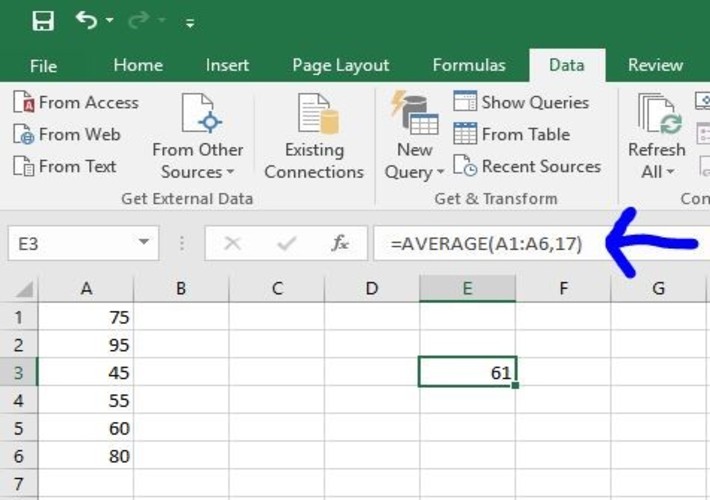The width and height of the screenshot is (710, 500).
Task: Open Existing Connections
Action: (x=314, y=136)
